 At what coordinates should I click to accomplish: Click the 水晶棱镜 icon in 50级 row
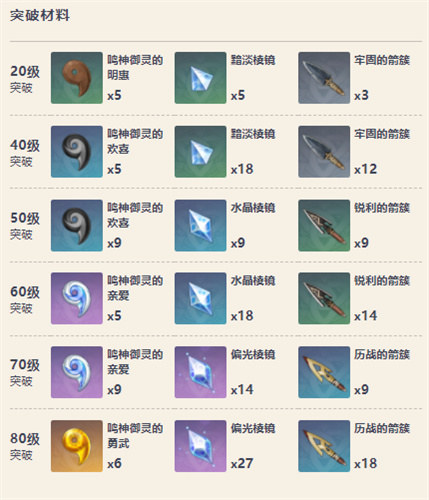200,225
